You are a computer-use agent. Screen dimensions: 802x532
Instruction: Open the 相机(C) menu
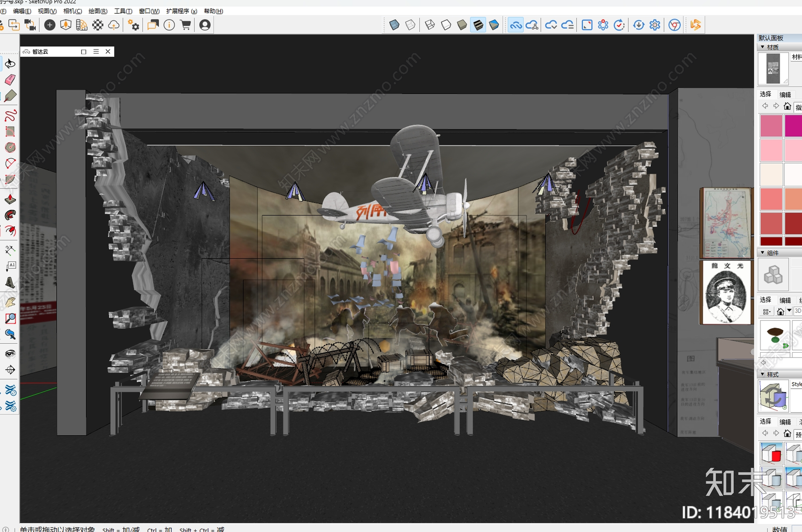(73, 11)
